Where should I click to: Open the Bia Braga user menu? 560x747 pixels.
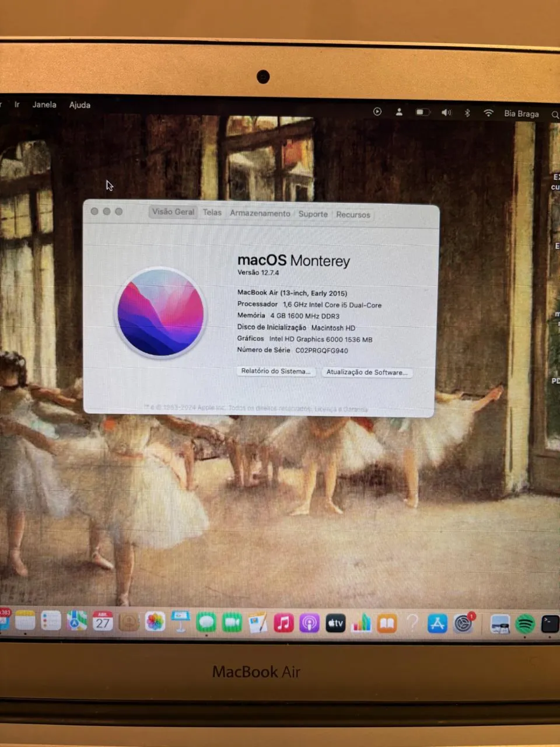point(521,114)
